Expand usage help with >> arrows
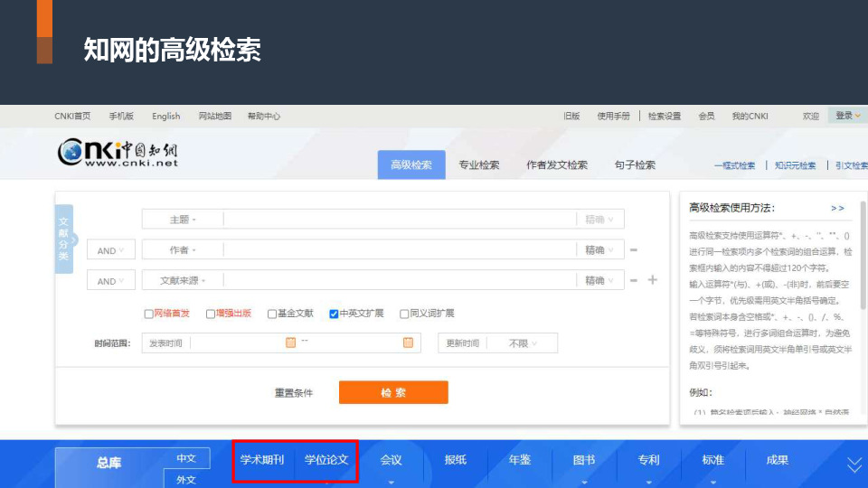Viewport: 868px width, 488px height. tap(837, 208)
